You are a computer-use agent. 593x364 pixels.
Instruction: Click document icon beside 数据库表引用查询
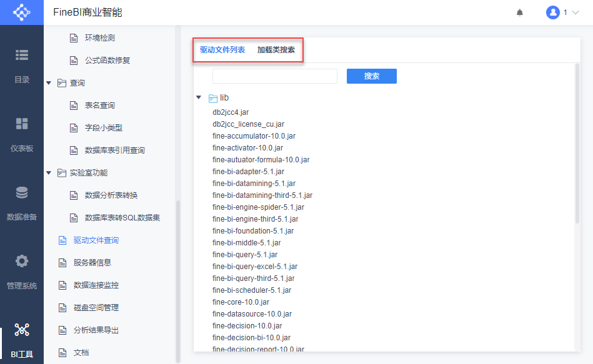click(74, 150)
